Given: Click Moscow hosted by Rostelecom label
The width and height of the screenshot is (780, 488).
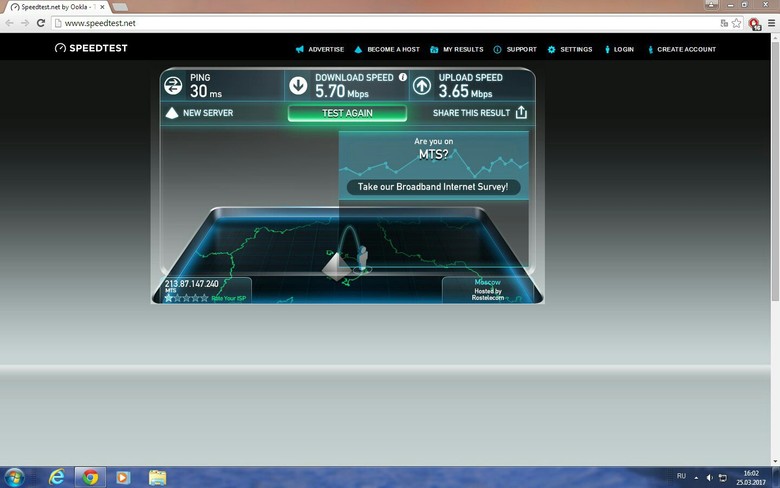Looking at the screenshot, I should pyautogui.click(x=488, y=290).
